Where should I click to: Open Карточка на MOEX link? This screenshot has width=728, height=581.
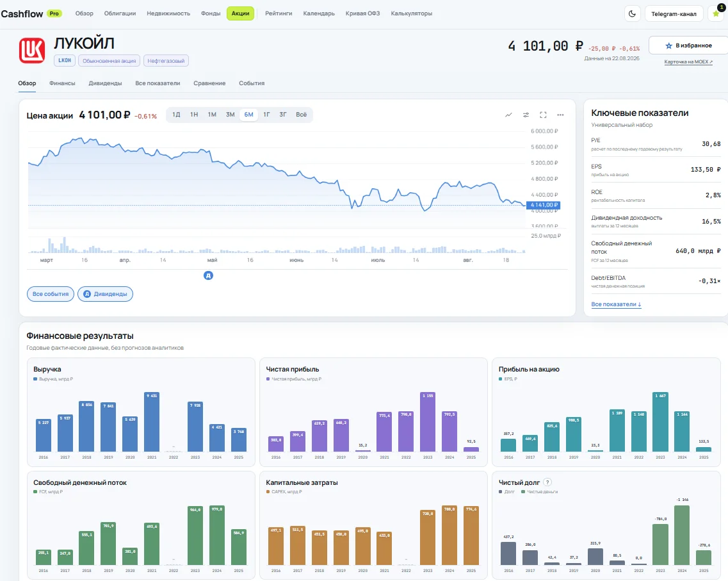(x=688, y=61)
